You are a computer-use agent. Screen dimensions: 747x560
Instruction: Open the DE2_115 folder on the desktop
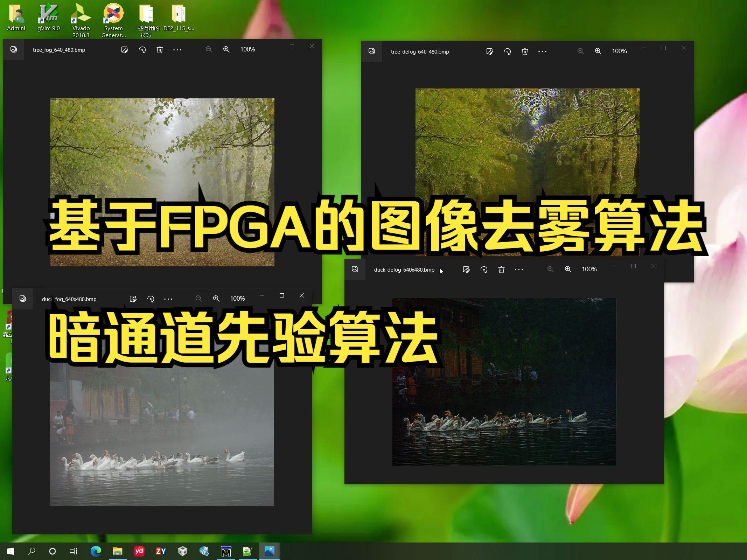click(x=179, y=16)
